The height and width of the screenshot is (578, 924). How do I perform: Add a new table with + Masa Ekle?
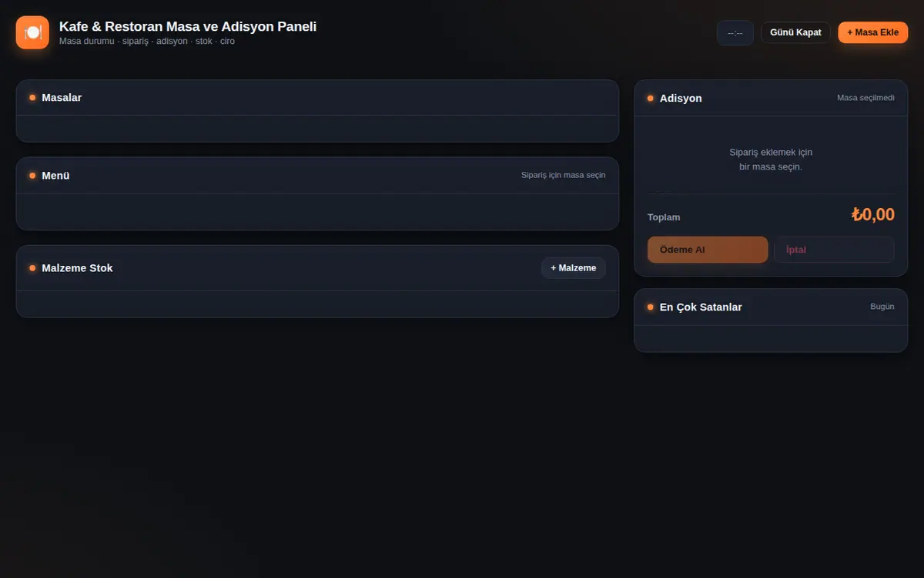(x=873, y=32)
